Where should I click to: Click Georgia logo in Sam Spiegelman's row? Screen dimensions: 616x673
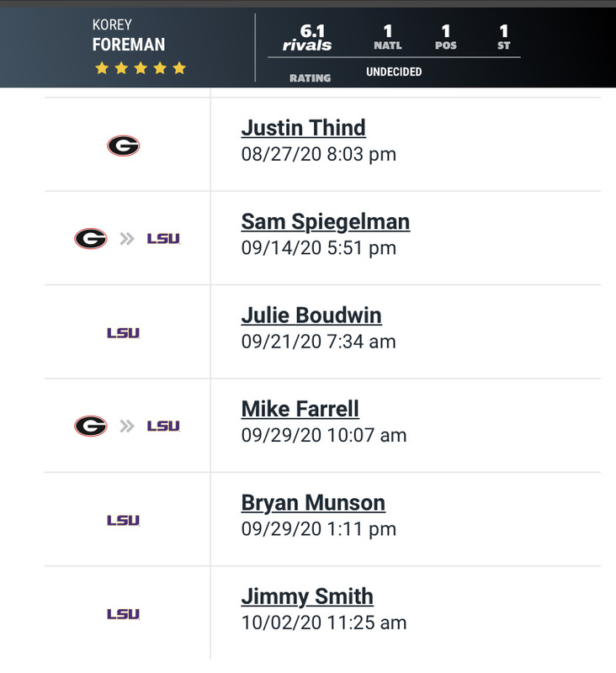click(x=91, y=239)
